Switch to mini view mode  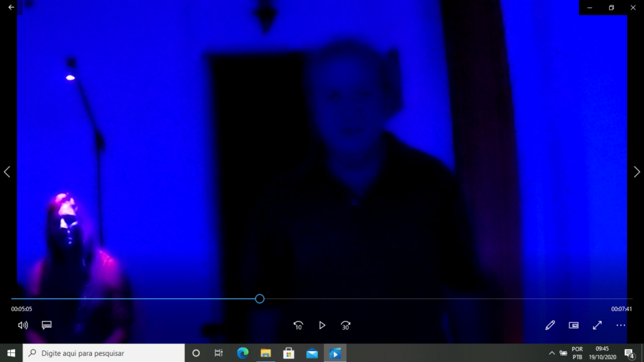pos(573,326)
